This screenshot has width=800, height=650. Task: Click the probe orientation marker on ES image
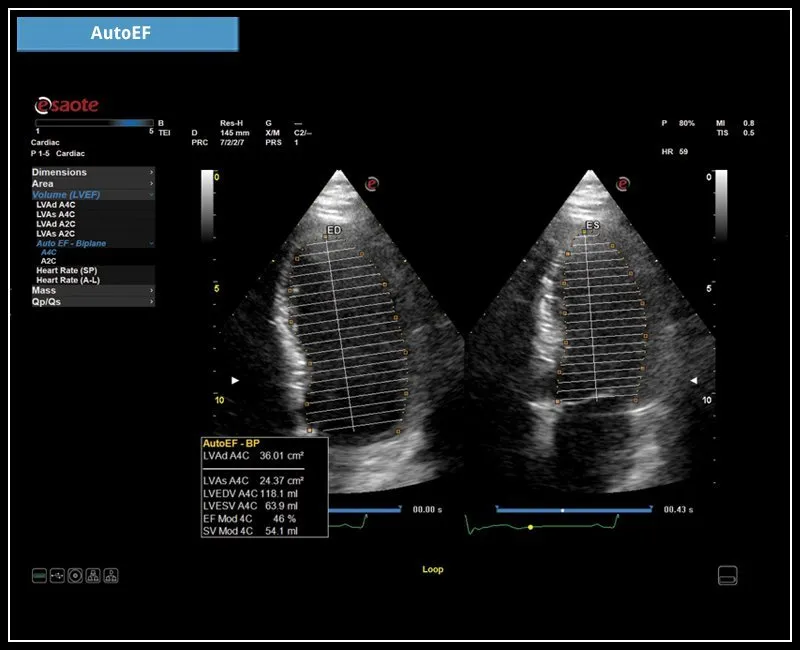click(624, 183)
